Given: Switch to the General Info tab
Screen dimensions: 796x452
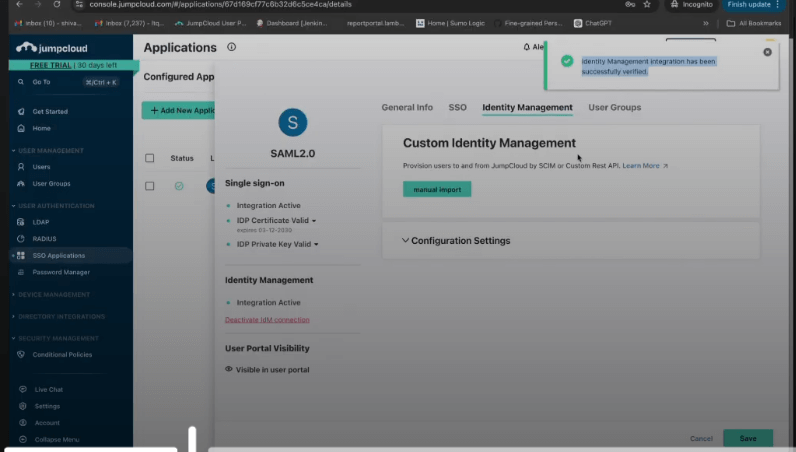Looking at the screenshot, I should (x=407, y=107).
